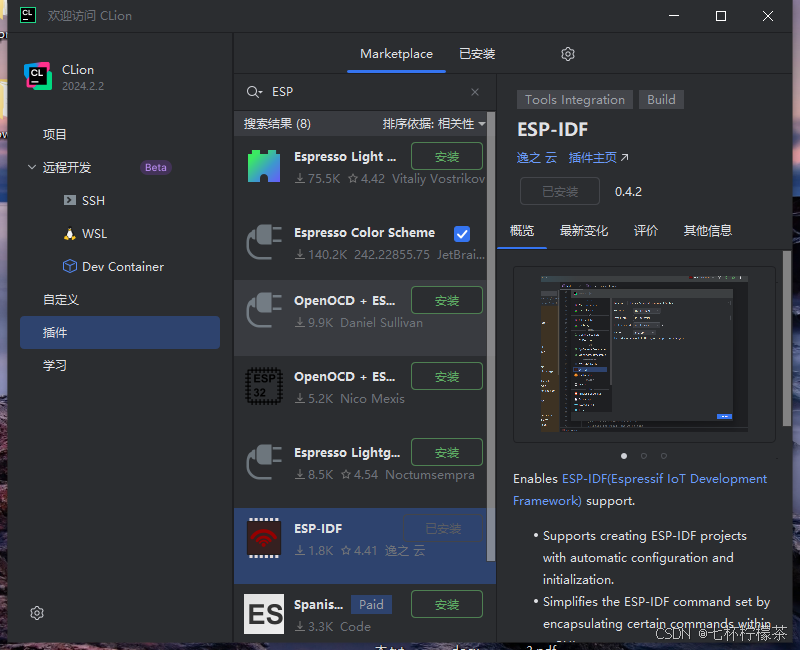Click the plugin list scrollbar
Viewport: 800px width, 650px height.
(x=491, y=337)
